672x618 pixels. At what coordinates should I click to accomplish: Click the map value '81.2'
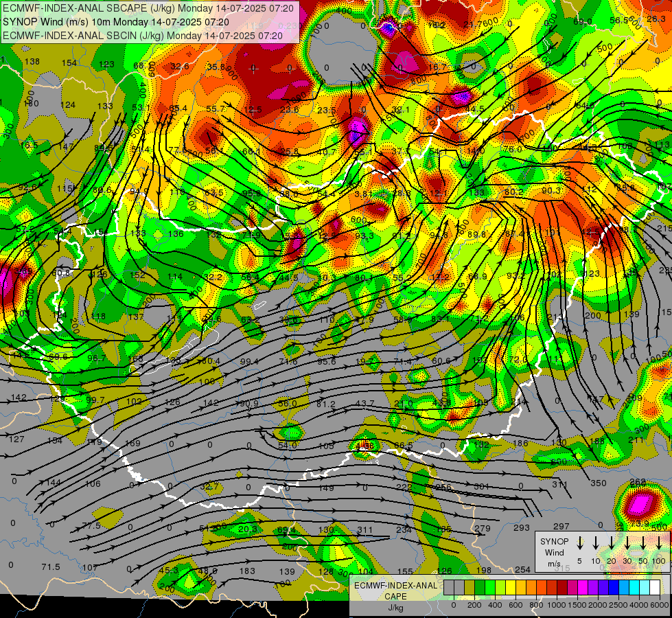point(326,404)
